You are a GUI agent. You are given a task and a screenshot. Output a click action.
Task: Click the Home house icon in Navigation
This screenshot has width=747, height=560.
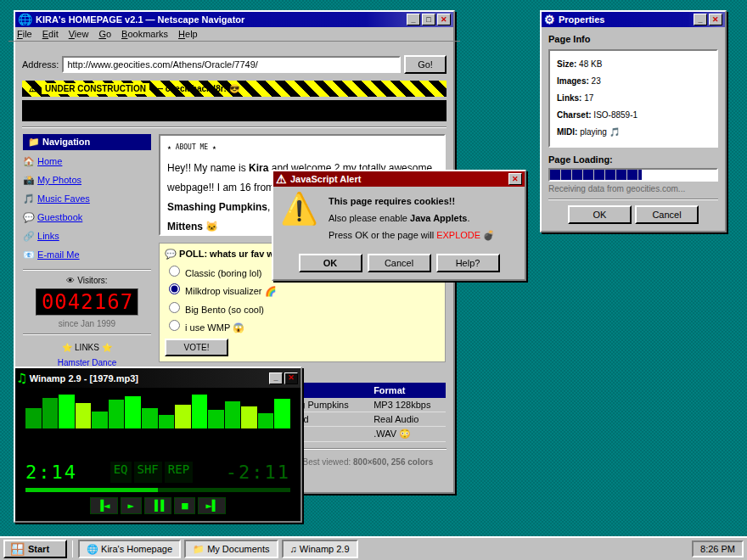pyautogui.click(x=29, y=161)
